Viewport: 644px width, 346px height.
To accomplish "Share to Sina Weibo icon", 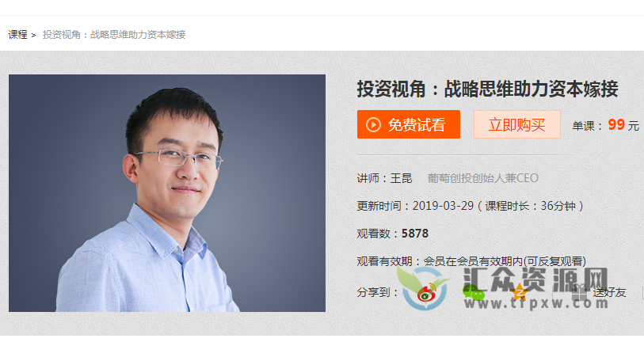I will [427, 293].
